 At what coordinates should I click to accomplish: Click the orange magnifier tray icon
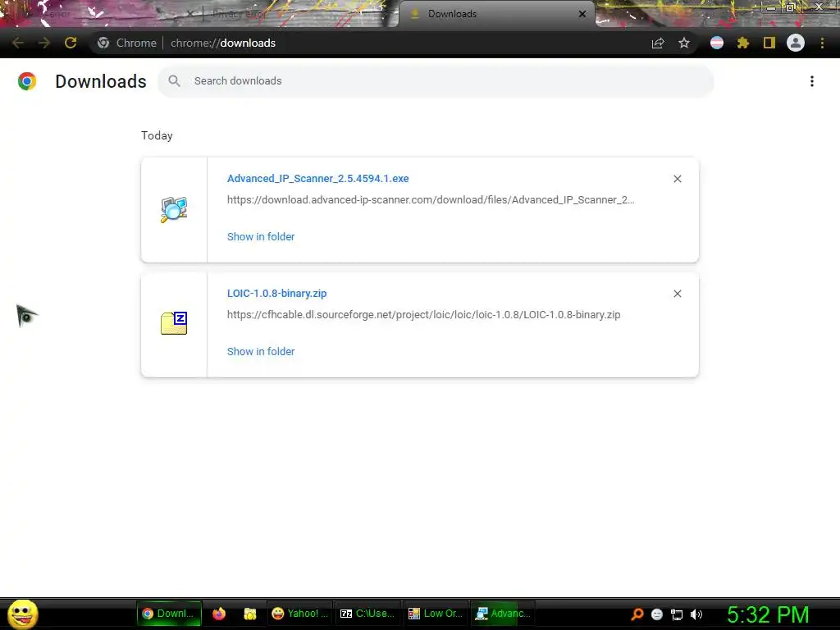point(637,614)
